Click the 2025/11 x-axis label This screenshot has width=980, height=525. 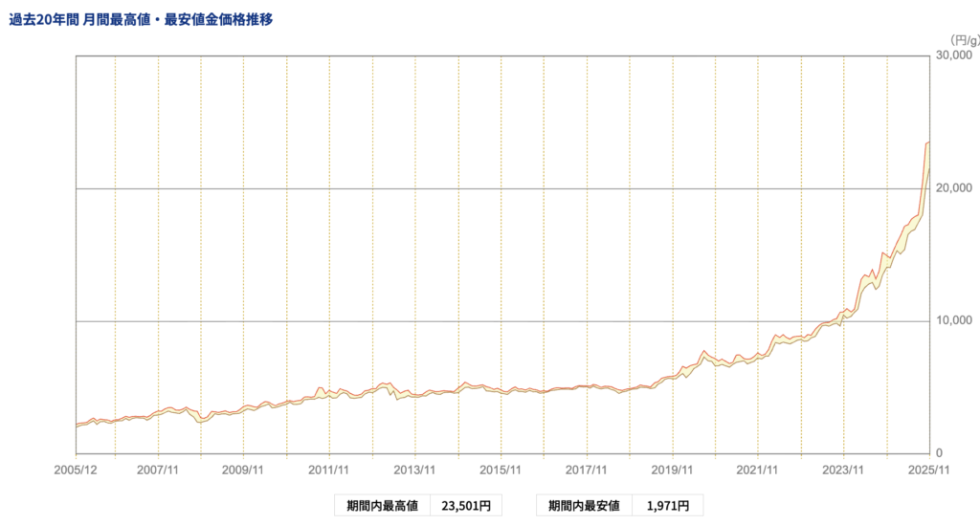tap(926, 470)
